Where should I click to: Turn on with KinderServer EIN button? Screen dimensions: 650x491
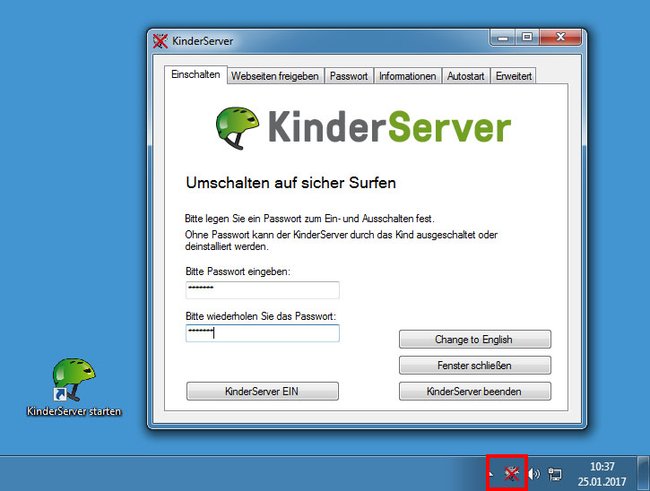[262, 391]
